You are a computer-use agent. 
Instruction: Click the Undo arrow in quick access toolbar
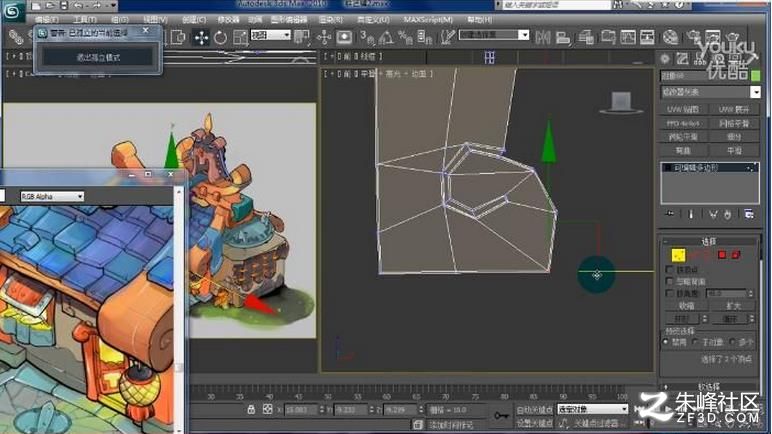click(79, 5)
